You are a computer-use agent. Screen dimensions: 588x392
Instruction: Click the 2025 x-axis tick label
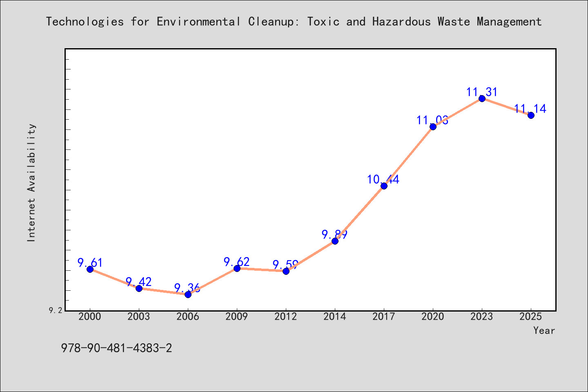click(x=531, y=317)
